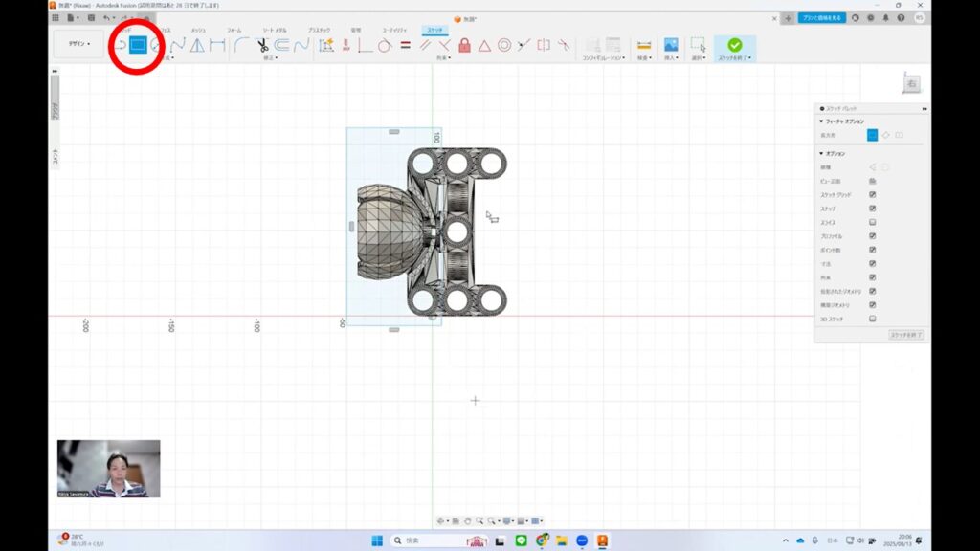Screen dimensions: 980x551
Task: Select the sketch dimension automation icon
Action: pyautogui.click(x=325, y=45)
